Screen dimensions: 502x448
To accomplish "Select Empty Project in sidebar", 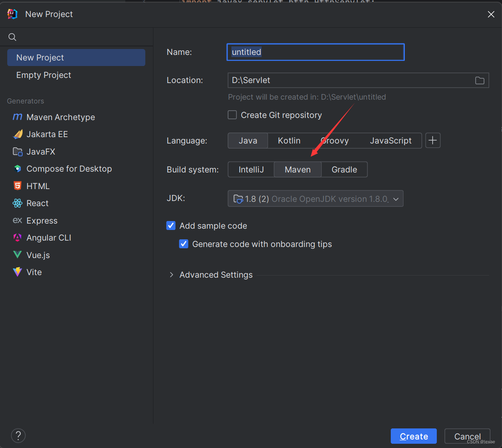I will pyautogui.click(x=76, y=75).
